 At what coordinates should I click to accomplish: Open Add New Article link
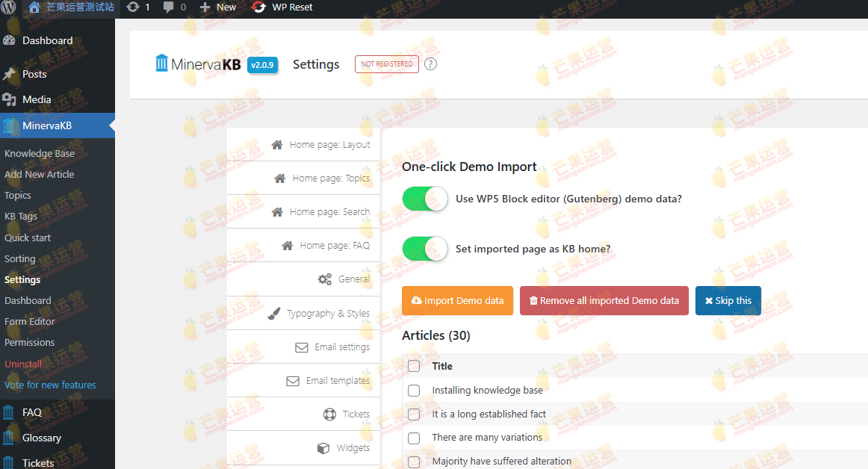[x=40, y=175]
